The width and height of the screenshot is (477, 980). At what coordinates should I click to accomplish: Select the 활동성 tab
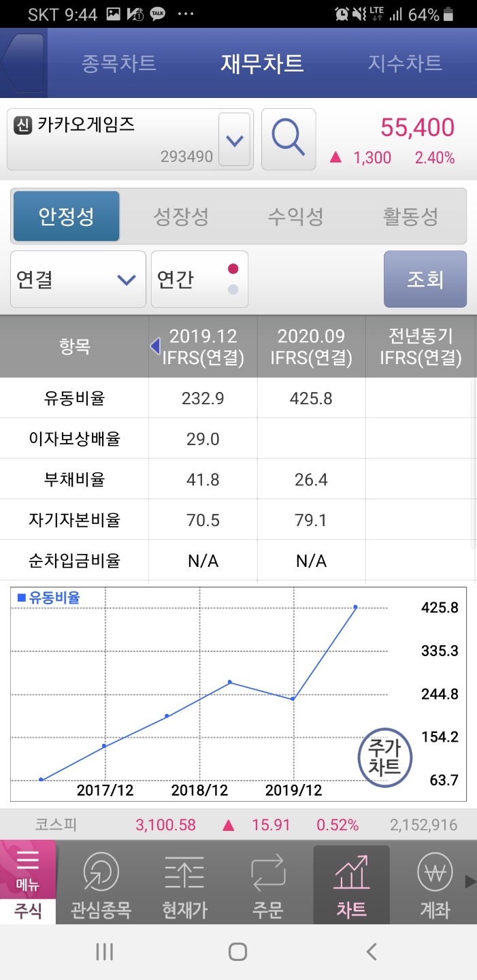click(x=410, y=217)
